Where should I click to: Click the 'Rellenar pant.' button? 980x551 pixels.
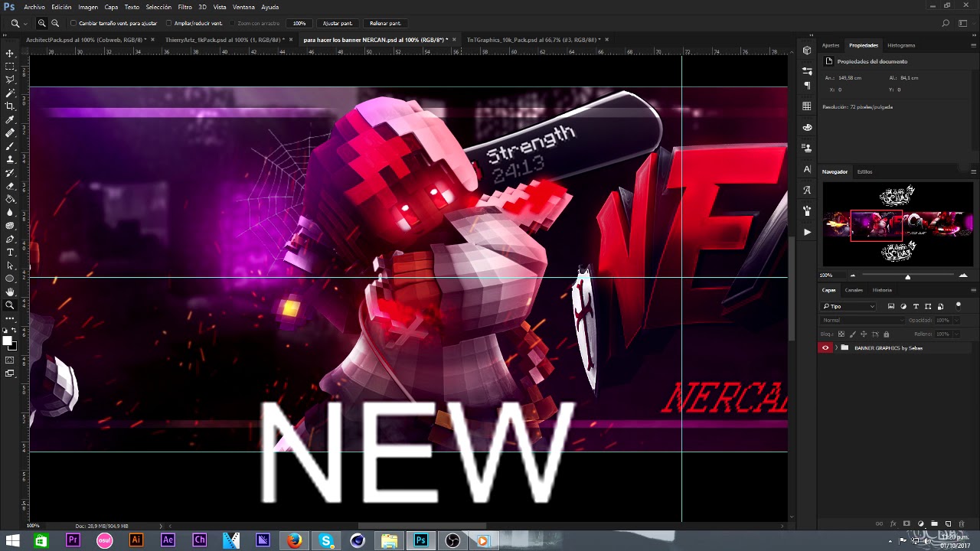[x=385, y=24]
